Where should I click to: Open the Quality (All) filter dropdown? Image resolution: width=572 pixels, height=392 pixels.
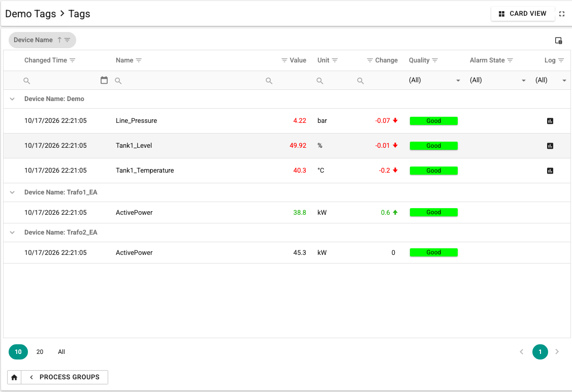434,80
